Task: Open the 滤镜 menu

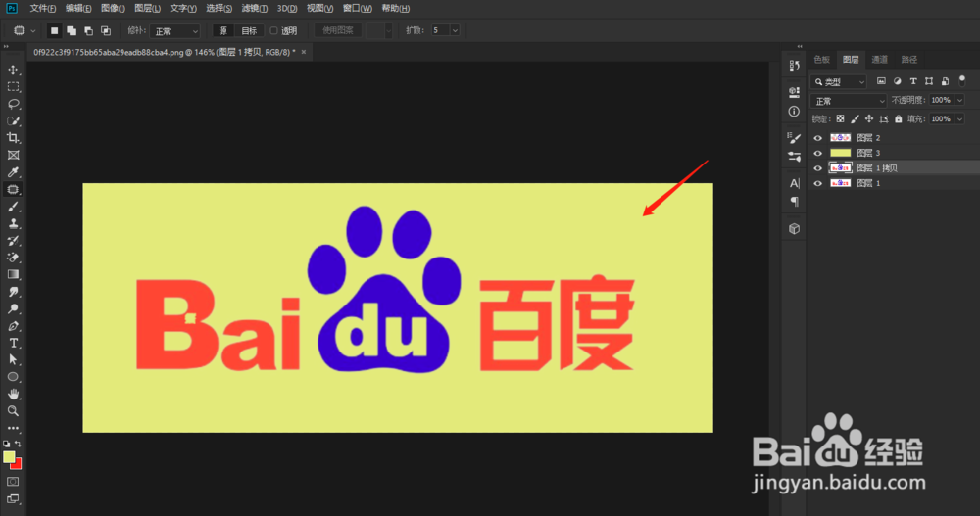Action: (x=255, y=8)
